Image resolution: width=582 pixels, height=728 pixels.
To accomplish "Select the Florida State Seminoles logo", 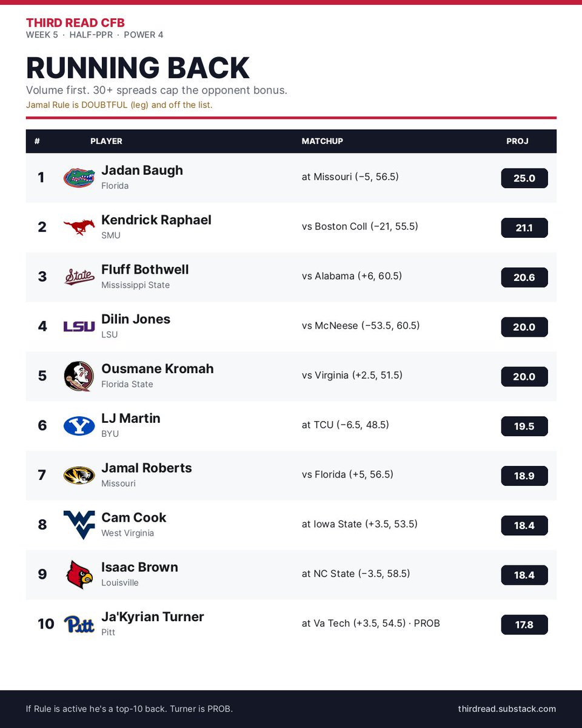I will [x=79, y=376].
